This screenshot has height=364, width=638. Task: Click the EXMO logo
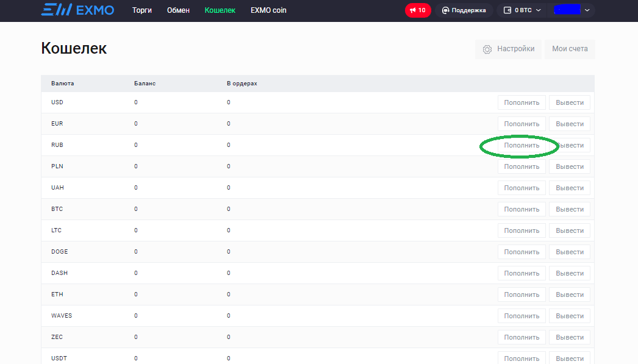(77, 10)
